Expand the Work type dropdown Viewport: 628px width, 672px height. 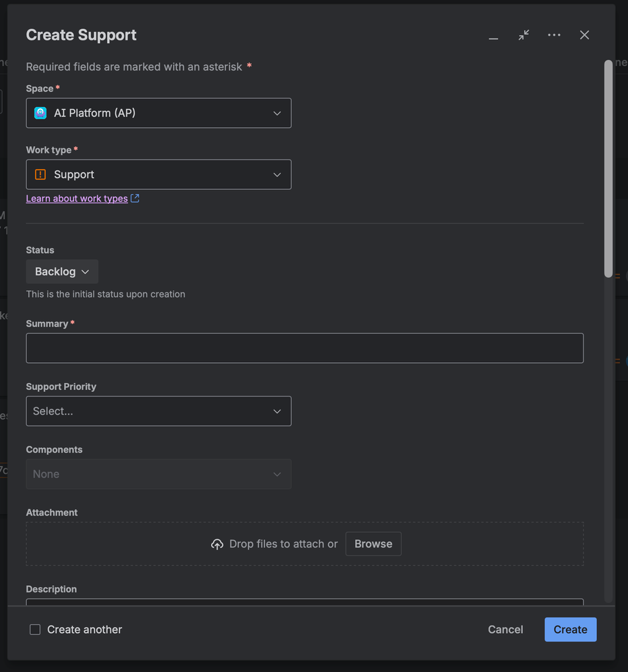coord(158,174)
